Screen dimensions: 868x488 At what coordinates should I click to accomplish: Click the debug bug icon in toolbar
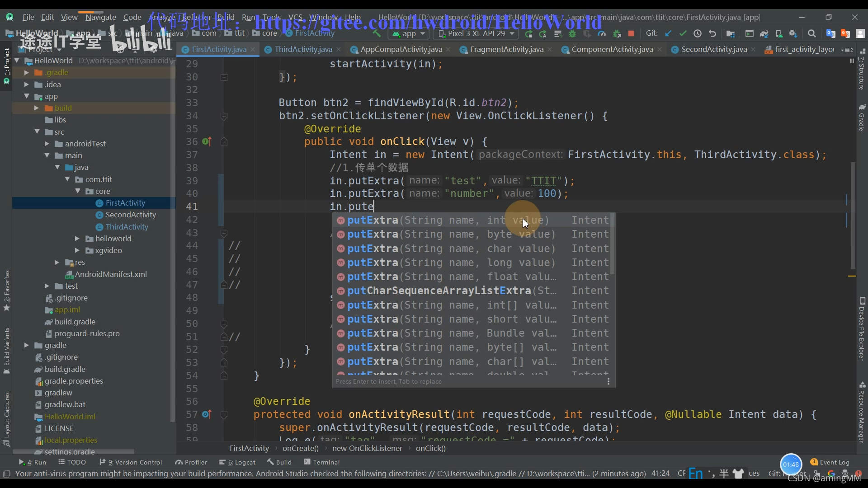point(572,34)
